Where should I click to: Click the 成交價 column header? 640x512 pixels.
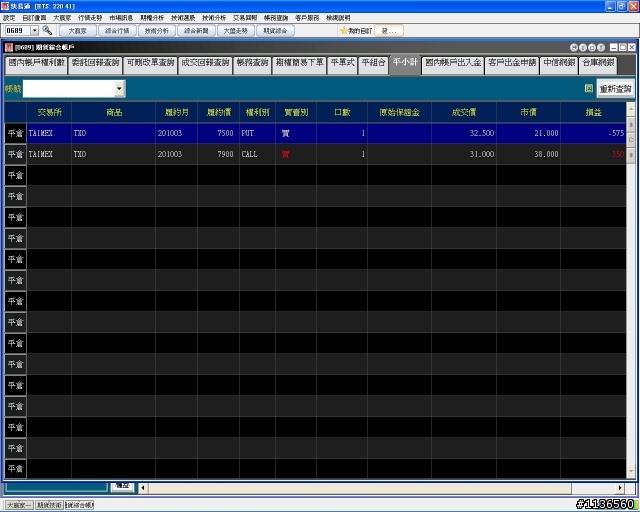click(464, 112)
